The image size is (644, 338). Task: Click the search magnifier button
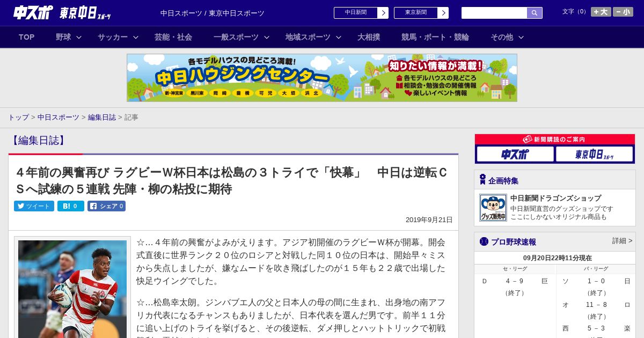pos(535,13)
